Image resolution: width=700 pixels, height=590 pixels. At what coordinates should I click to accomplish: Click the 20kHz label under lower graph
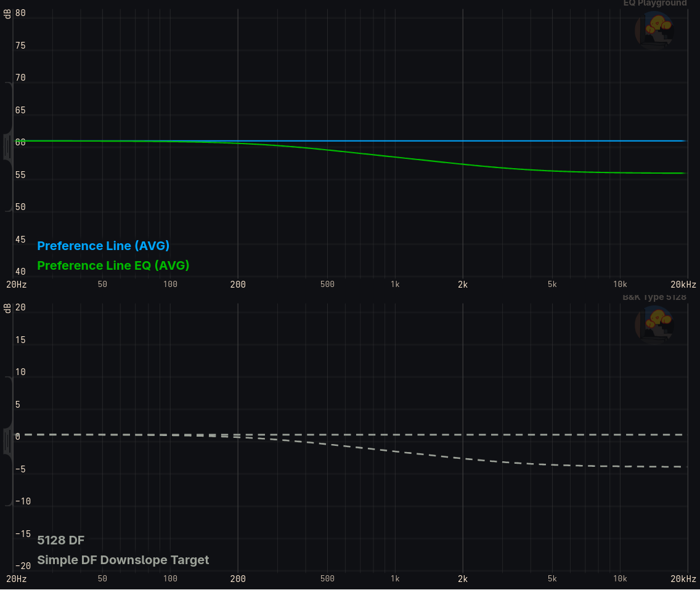pos(683,579)
